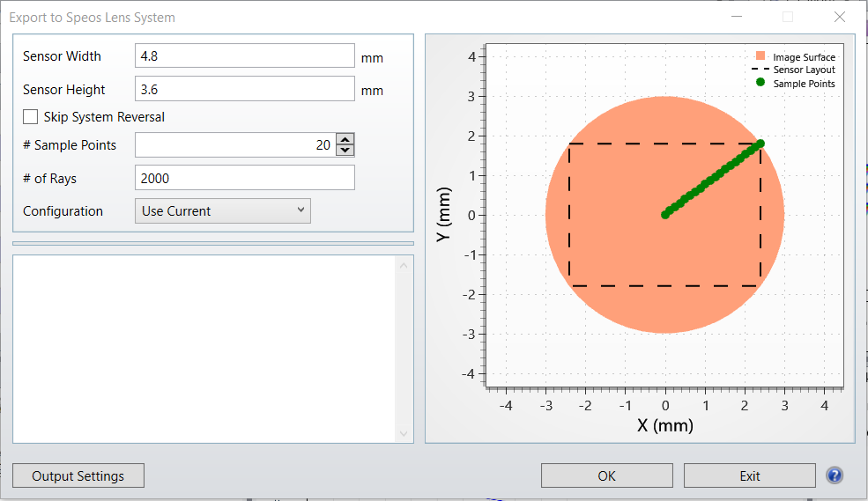
Task: Increase # Sample Points with up arrow
Action: pyautogui.click(x=345, y=139)
